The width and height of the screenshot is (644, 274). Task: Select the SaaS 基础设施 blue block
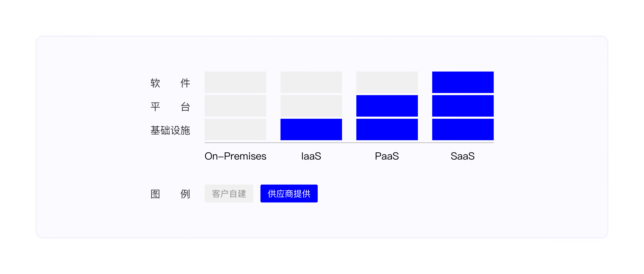[x=463, y=129]
